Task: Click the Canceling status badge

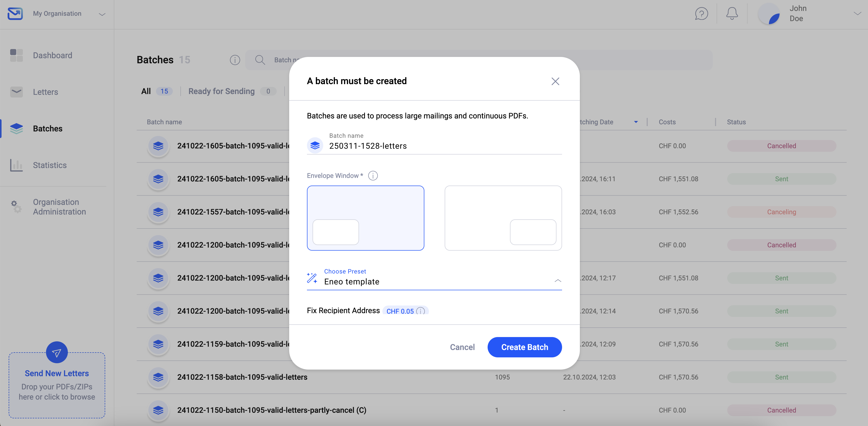Action: pyautogui.click(x=782, y=212)
